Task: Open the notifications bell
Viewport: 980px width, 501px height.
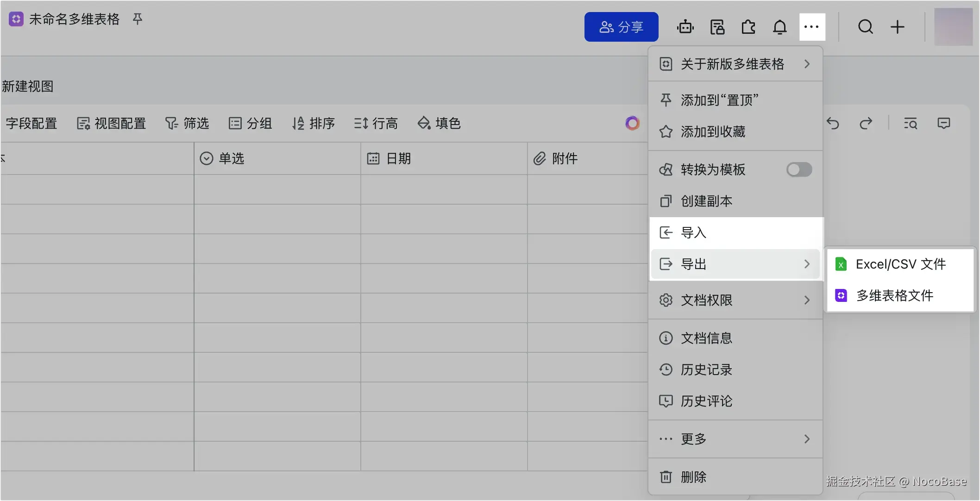Action: 780,27
